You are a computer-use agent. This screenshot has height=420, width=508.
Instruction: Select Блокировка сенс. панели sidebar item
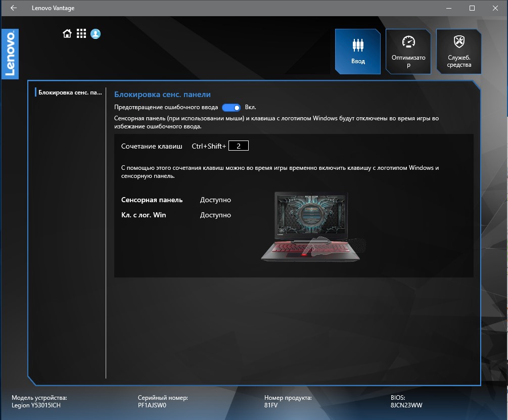tap(70, 92)
